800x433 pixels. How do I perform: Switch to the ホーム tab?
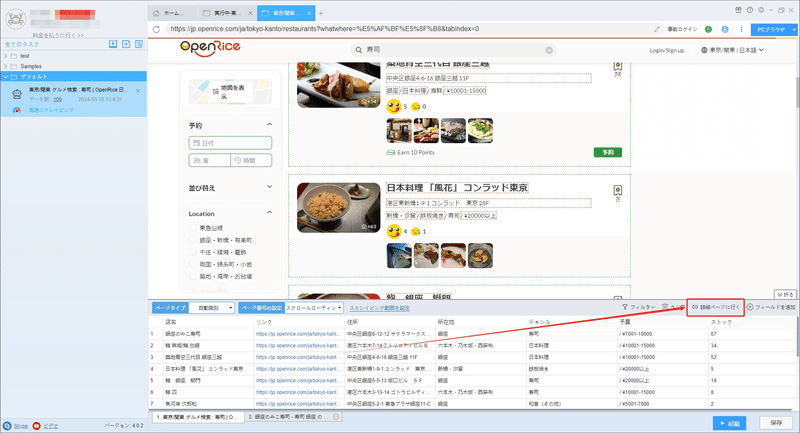[171, 13]
